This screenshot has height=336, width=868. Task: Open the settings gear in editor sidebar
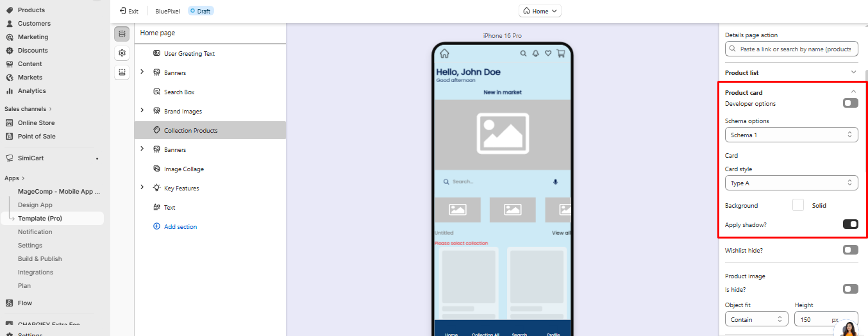click(x=122, y=53)
